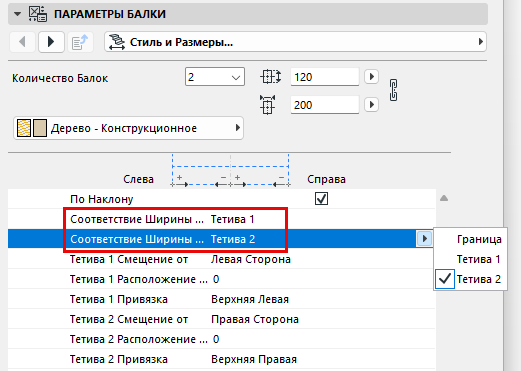Go to next settings page arrow

51,42
